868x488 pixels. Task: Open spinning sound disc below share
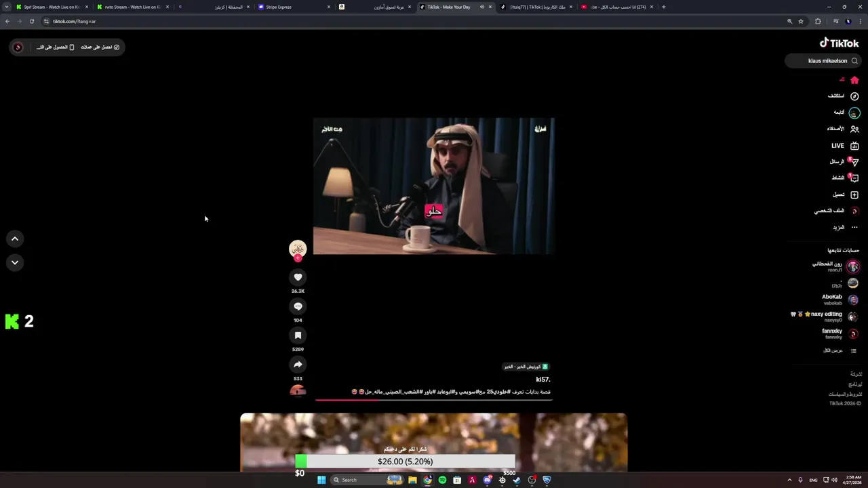[298, 390]
